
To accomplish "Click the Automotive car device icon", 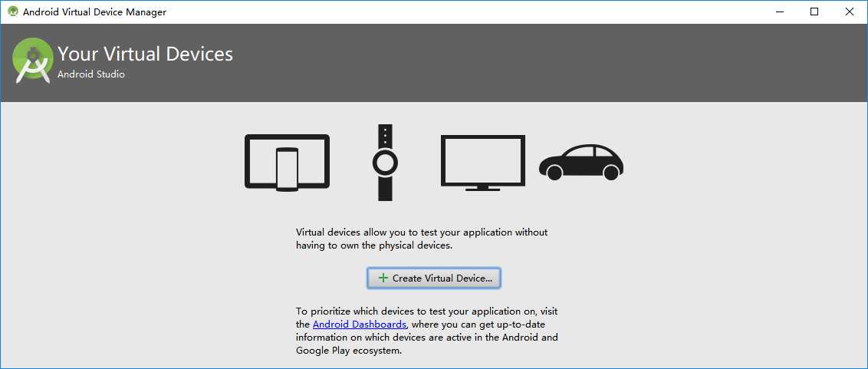I will [x=581, y=163].
